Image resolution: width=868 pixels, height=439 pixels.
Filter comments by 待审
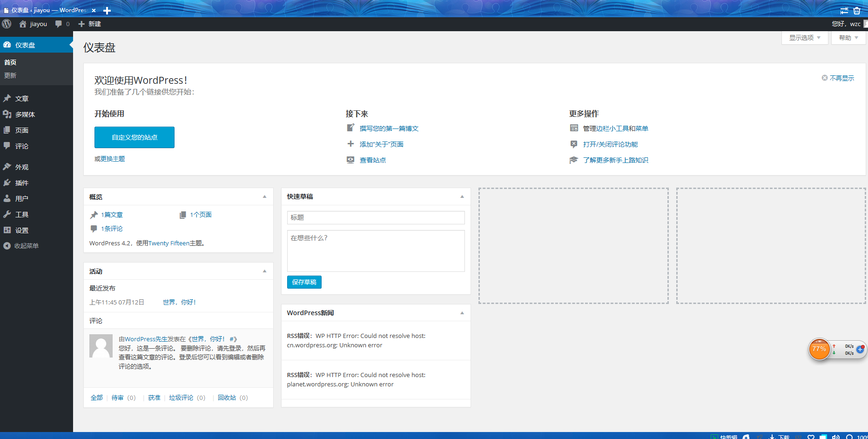point(118,398)
